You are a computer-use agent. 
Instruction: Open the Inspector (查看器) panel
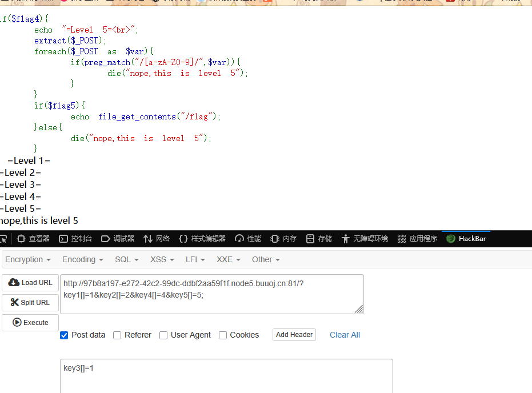(33, 239)
